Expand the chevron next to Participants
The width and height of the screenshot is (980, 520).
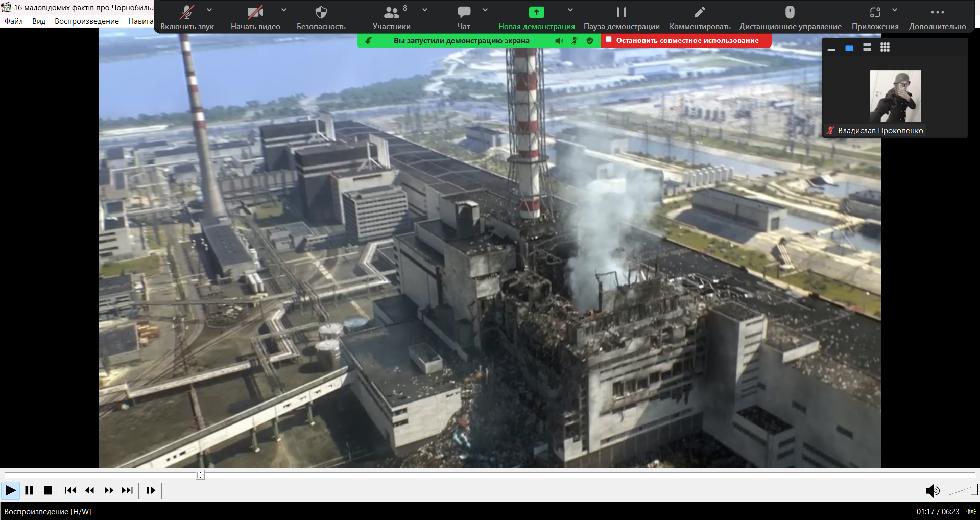[x=425, y=10]
